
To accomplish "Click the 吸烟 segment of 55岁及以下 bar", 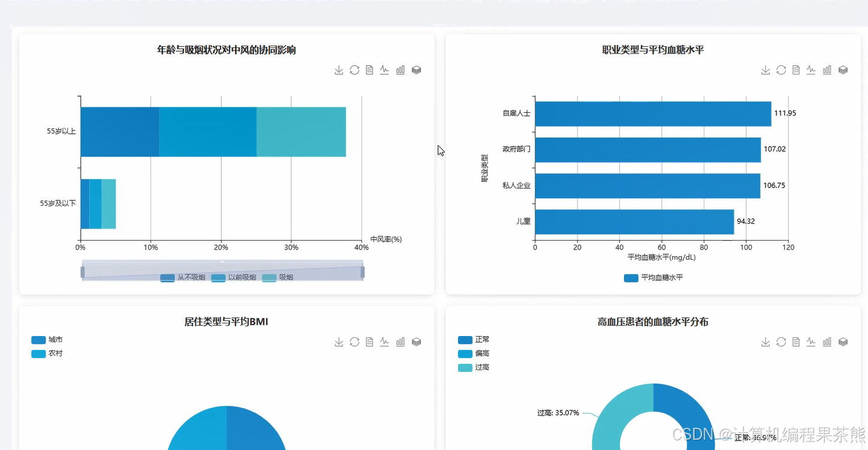I will point(108,203).
